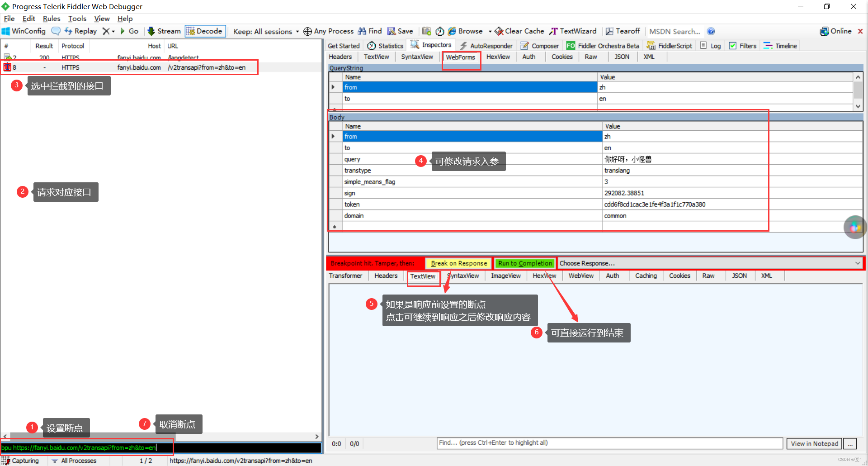Open the FiddlerScript tab
The height and width of the screenshot is (466, 868).
point(670,46)
